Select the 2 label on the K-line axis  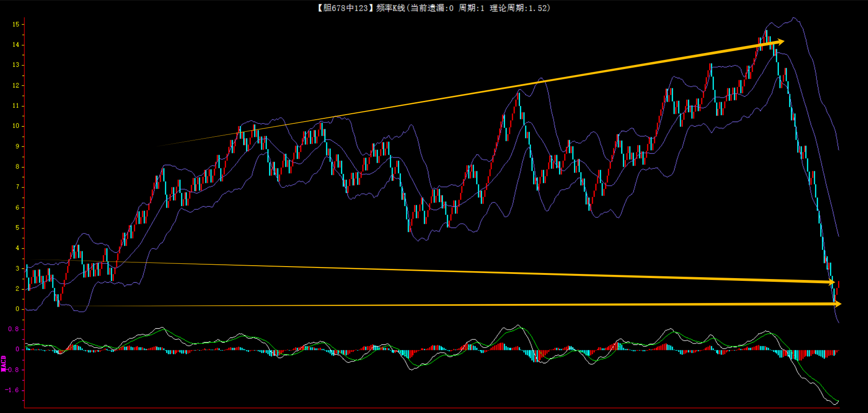click(x=17, y=289)
